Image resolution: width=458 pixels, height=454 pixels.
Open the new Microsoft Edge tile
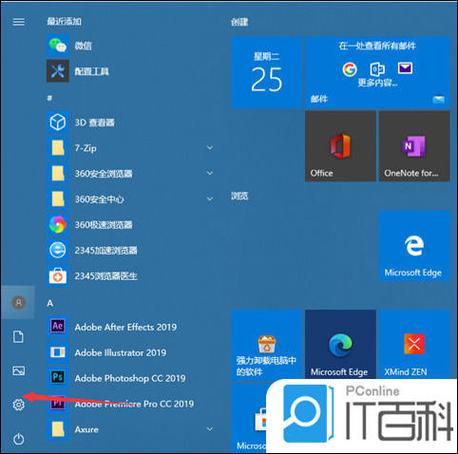tap(340, 344)
